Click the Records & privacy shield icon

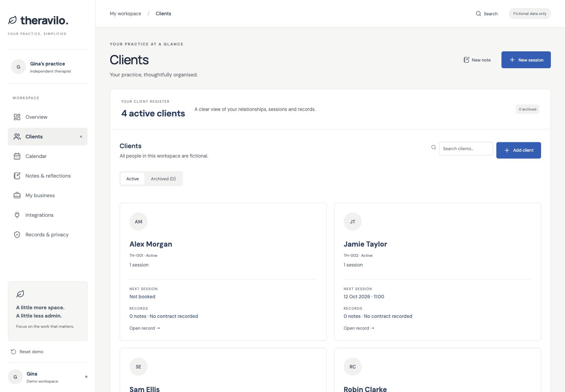(x=17, y=234)
